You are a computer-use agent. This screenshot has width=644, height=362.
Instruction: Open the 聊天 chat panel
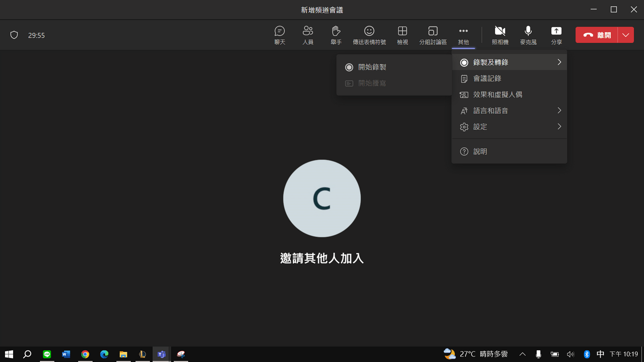coord(280,35)
